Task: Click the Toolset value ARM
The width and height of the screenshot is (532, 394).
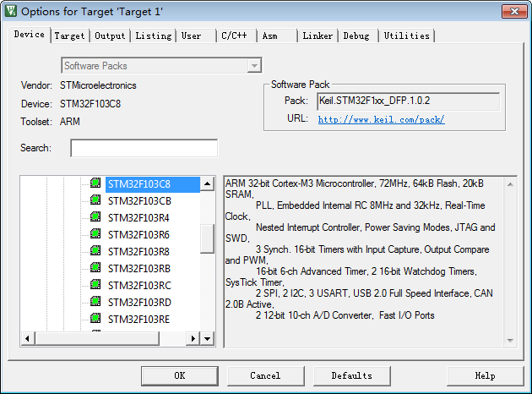Action: click(70, 122)
